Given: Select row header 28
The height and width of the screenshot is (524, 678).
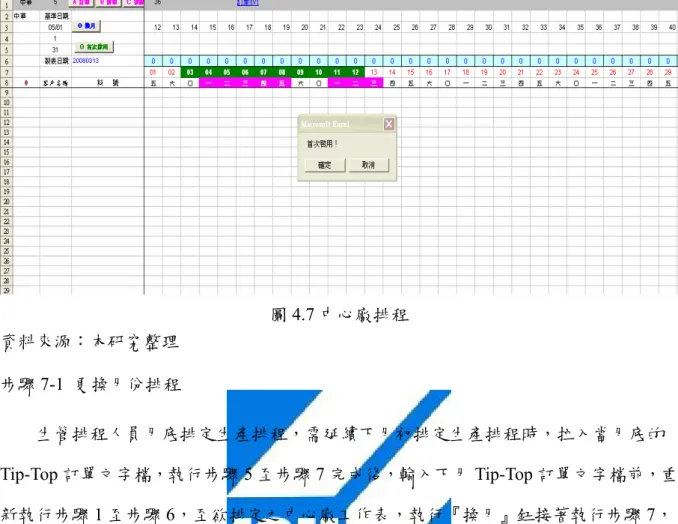Looking at the screenshot, I should point(6,281).
